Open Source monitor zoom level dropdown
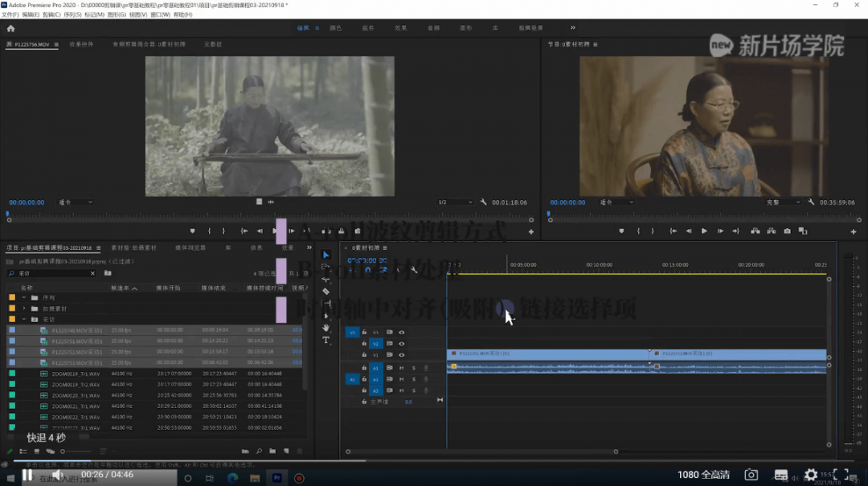Viewport: 868px width, 486px height. 76,202
